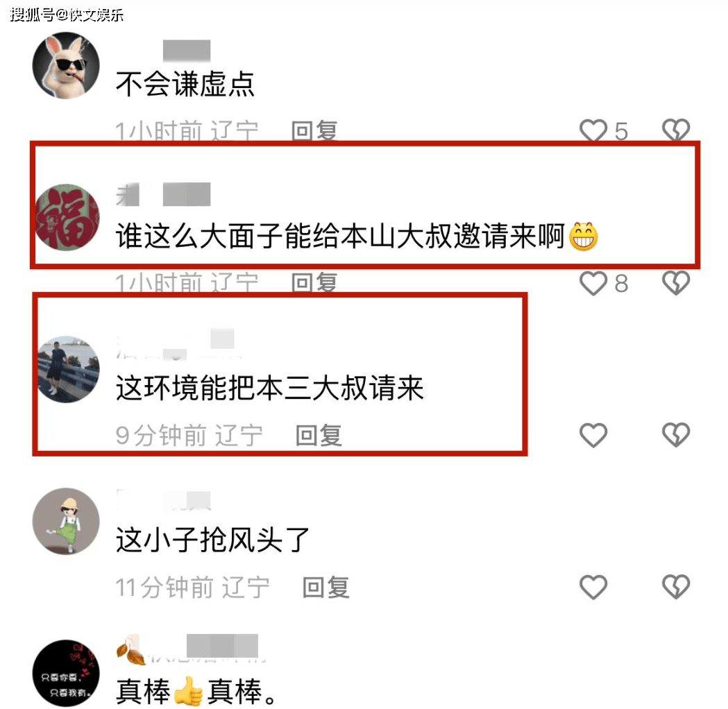
Task: Dislike the '本山大叔邀请来啊' comment
Action: [x=675, y=283]
